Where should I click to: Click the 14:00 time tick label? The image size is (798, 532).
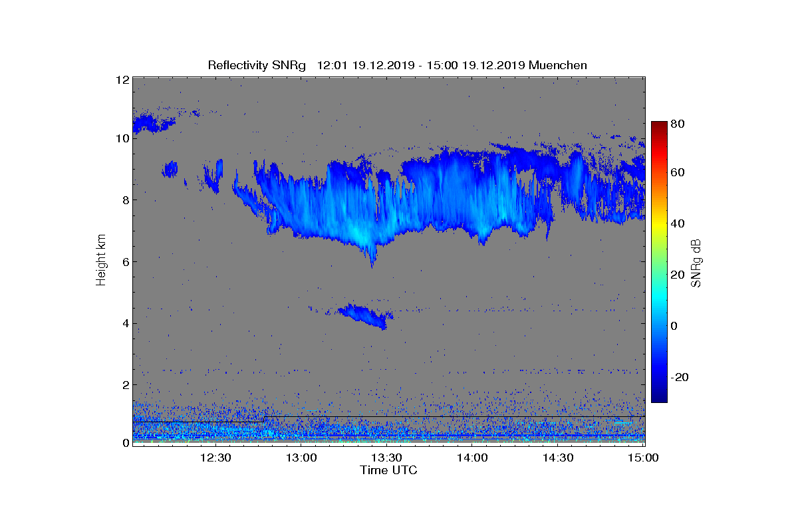(x=472, y=458)
